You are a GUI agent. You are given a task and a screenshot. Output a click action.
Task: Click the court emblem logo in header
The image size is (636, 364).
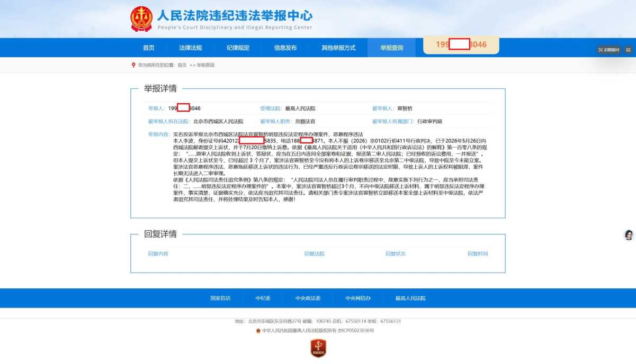pos(141,19)
